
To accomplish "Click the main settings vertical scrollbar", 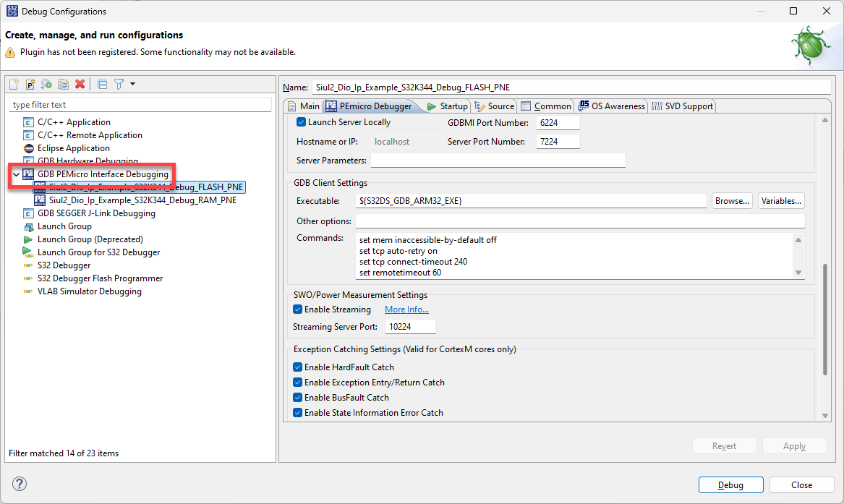I will coord(826,318).
